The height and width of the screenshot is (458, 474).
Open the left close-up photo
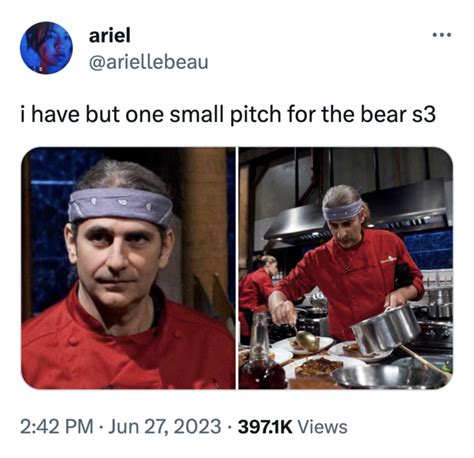128,268
